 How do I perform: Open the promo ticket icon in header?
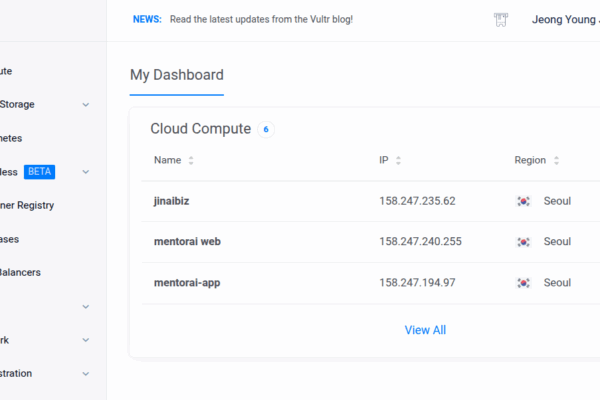[x=501, y=20]
